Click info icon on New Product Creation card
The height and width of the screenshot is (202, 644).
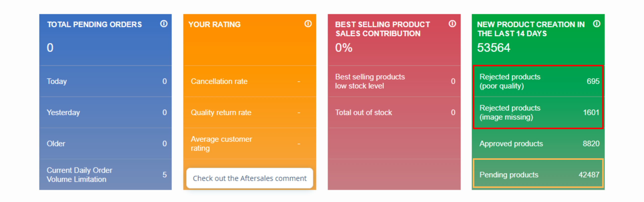[596, 24]
